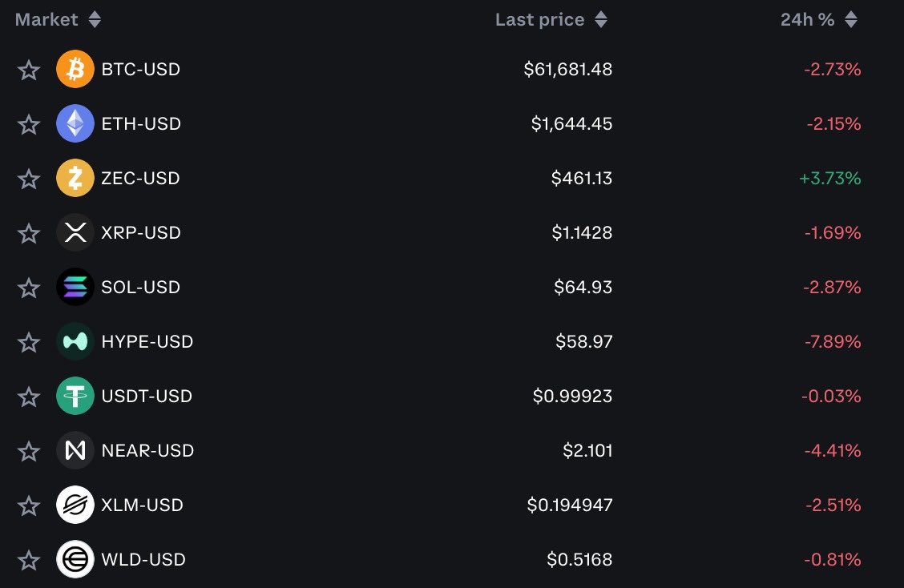Select the XRP-USD price $1.1428
Screen dimensions: 904x588
coord(582,232)
